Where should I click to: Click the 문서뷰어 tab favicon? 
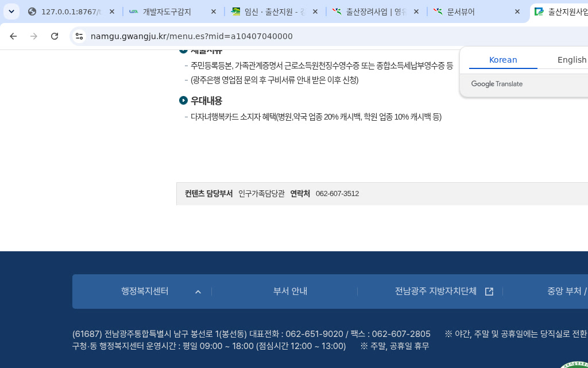click(438, 11)
